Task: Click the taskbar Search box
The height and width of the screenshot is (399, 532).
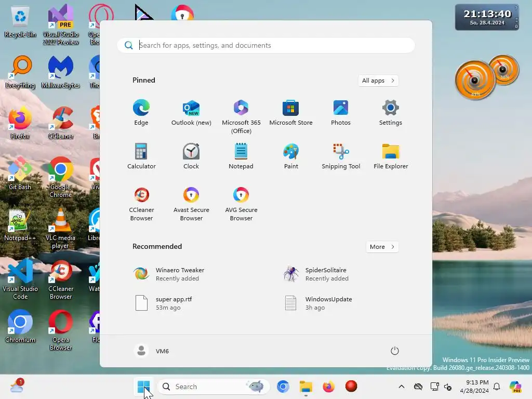Action: click(x=214, y=387)
